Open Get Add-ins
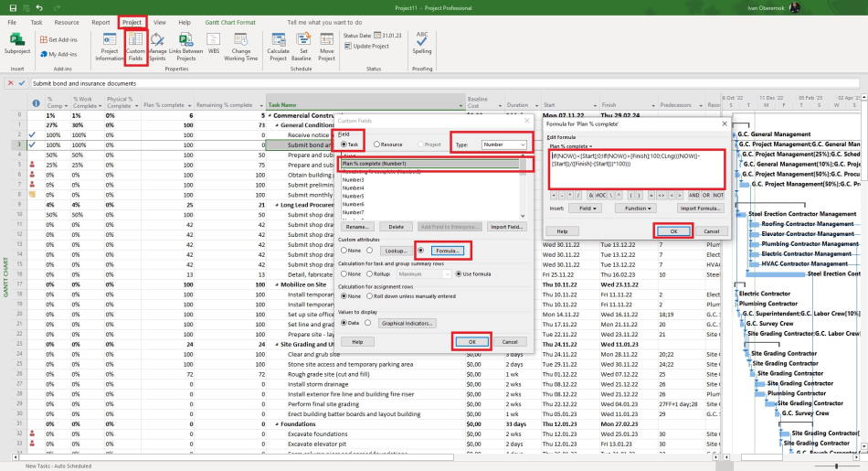868x471 pixels. pos(58,39)
